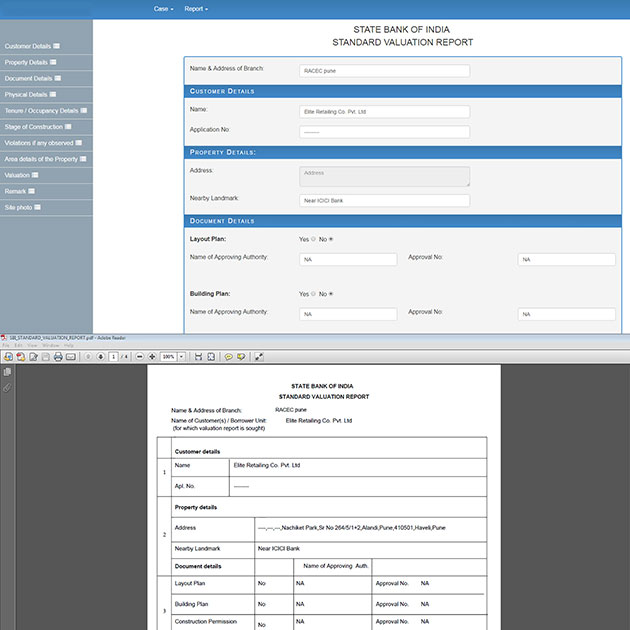Click Layout Plan Name of Approving Authority field
The width and height of the screenshot is (630, 630).
pos(348,260)
